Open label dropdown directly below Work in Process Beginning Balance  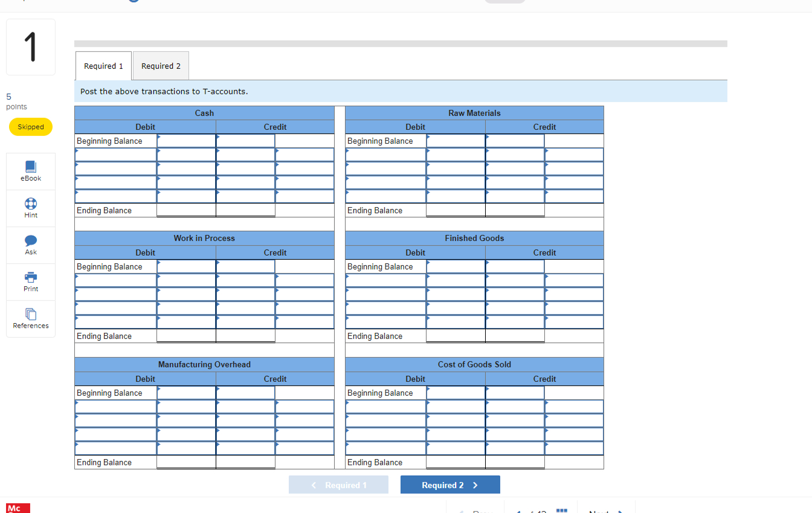point(115,280)
